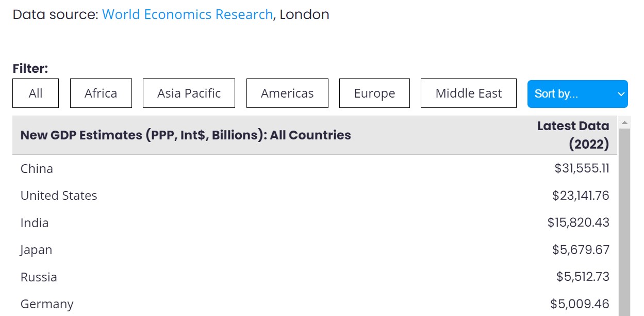Select the Russia row
Screen dimensions: 644x316
(315, 277)
